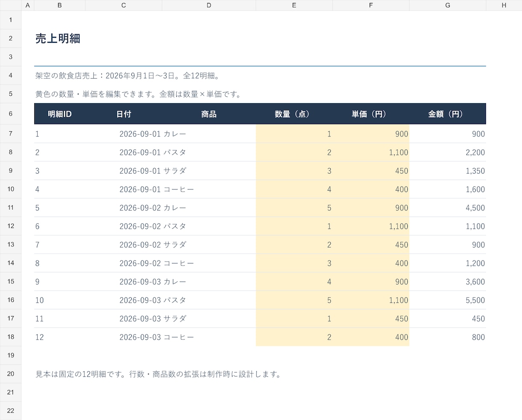Click amount 1,350 in row 9
522x420 pixels.
pyautogui.click(x=448, y=171)
